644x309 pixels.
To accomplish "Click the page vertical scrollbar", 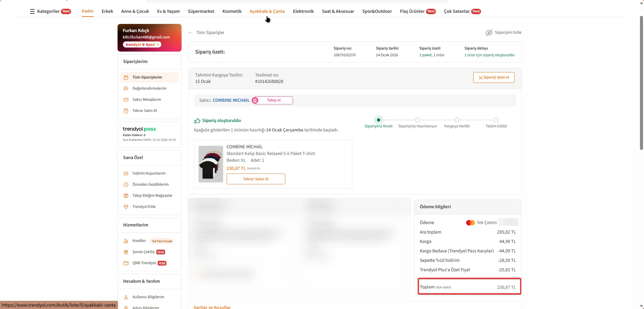I will click(x=641, y=83).
